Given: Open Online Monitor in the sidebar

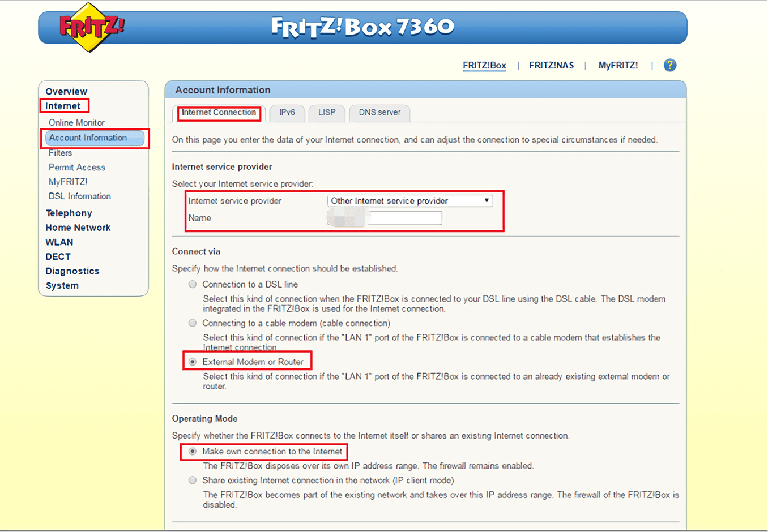Looking at the screenshot, I should click(76, 123).
